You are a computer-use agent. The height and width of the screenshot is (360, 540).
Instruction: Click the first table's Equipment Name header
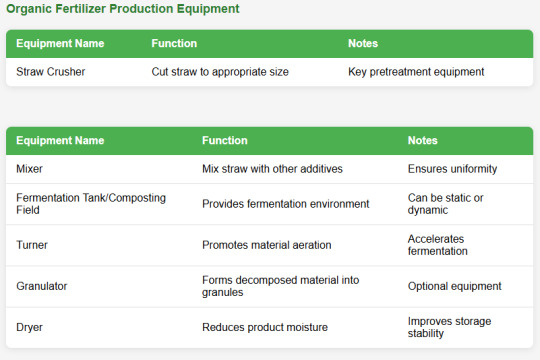pyautogui.click(x=60, y=43)
